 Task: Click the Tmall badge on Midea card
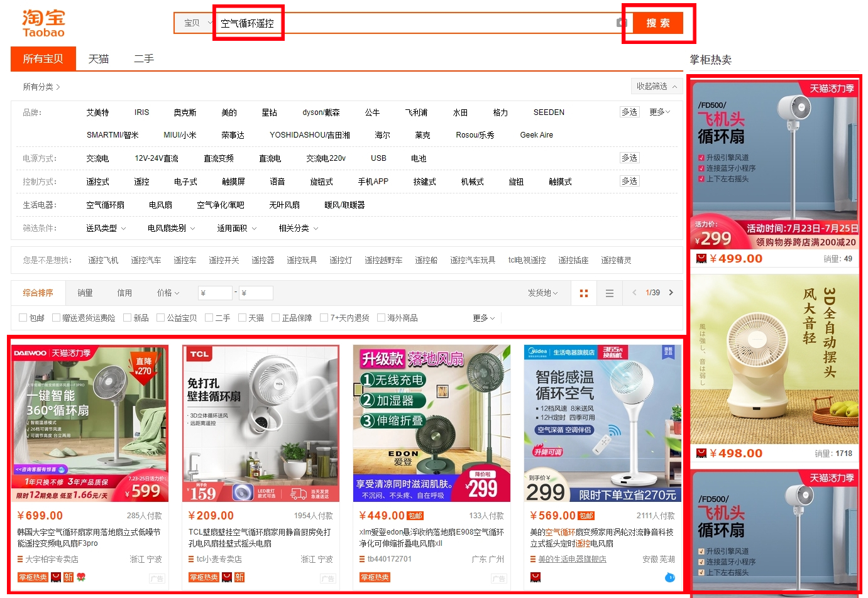536,577
